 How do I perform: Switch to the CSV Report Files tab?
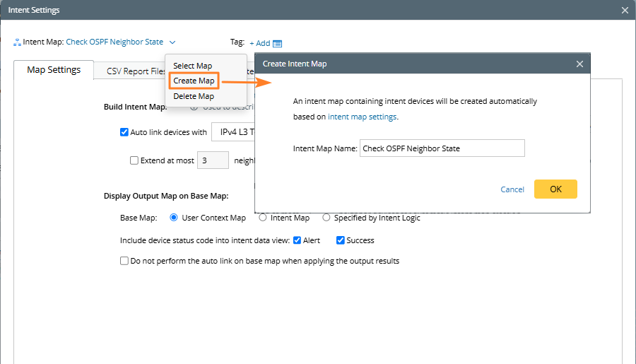[136, 71]
